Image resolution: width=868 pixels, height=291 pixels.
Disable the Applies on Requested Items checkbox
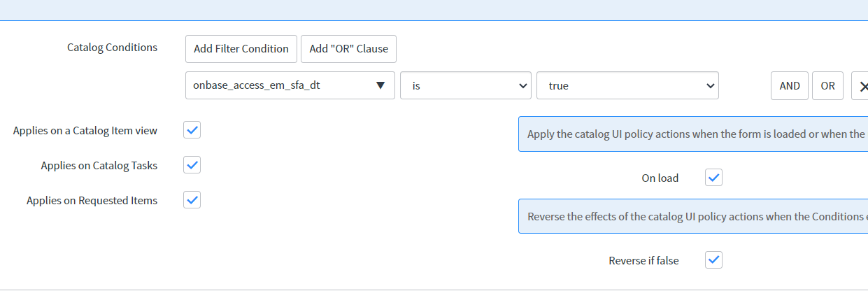(x=192, y=200)
